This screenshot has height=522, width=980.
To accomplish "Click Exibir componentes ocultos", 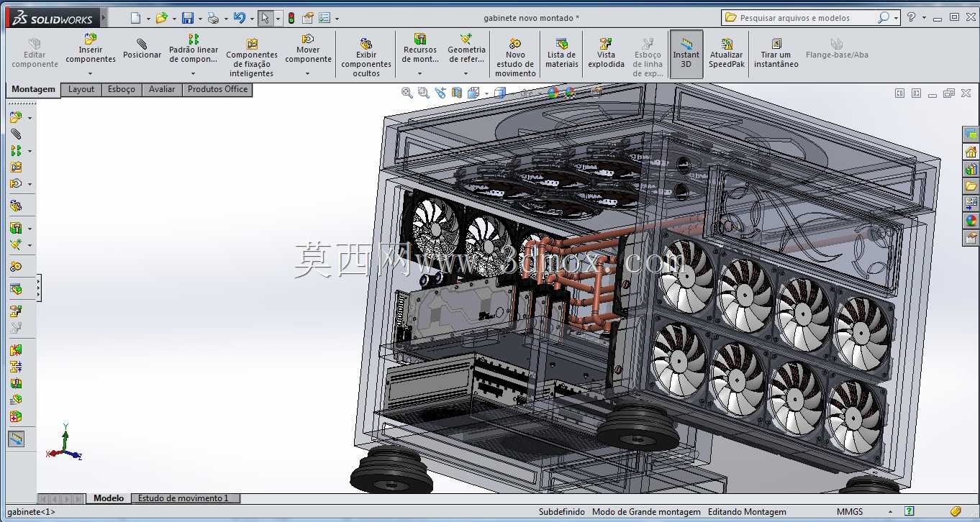I will coord(366,58).
